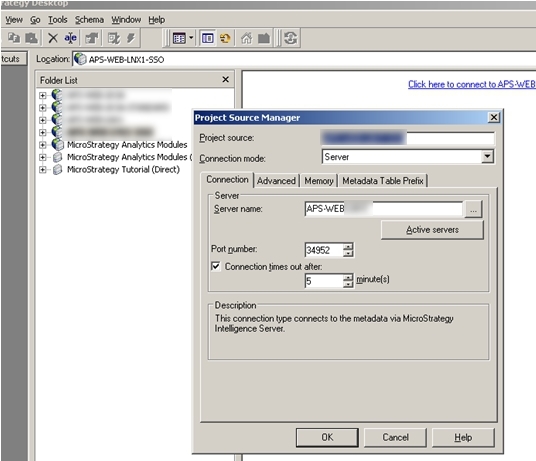The image size is (536, 461).
Task: Switch to the Connection tab
Action: tap(227, 179)
